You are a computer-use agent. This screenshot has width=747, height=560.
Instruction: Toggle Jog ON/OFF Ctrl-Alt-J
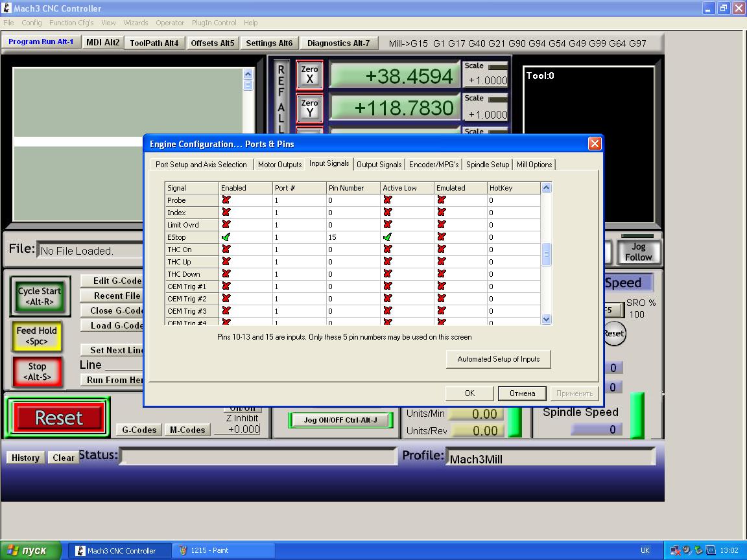[x=340, y=420]
